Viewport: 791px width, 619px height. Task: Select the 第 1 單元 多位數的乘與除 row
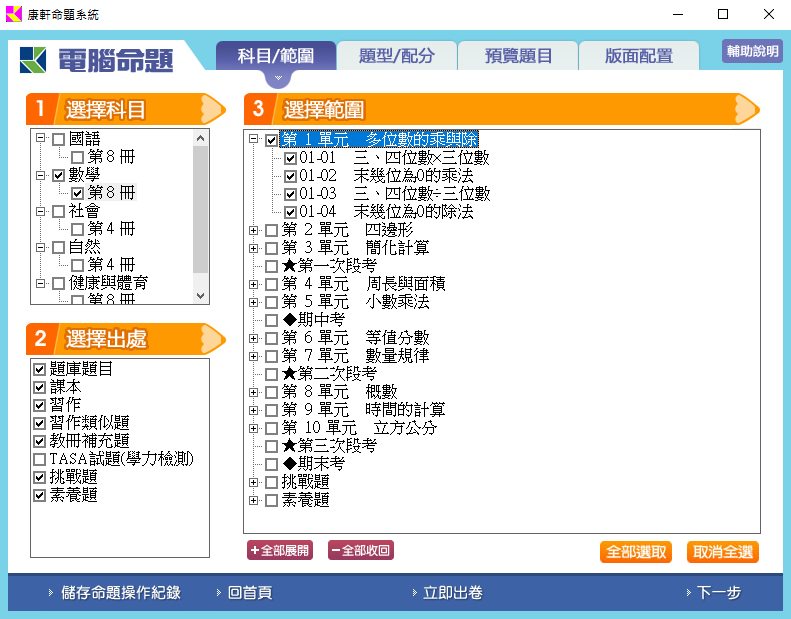[379, 139]
